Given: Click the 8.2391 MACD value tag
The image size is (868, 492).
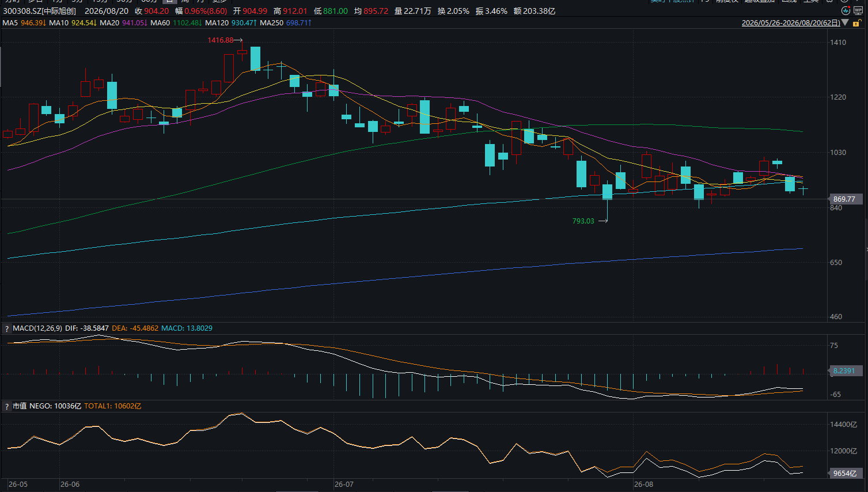Looking at the screenshot, I should tap(846, 371).
